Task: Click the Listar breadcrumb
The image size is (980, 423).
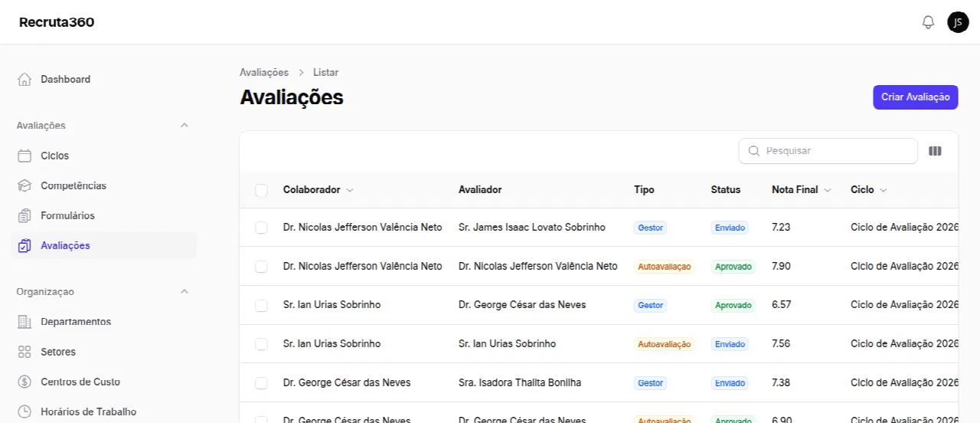Action: pyautogui.click(x=325, y=72)
